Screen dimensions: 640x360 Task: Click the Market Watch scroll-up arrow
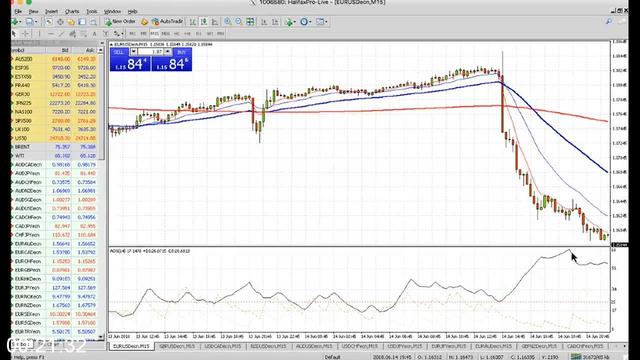101,50
